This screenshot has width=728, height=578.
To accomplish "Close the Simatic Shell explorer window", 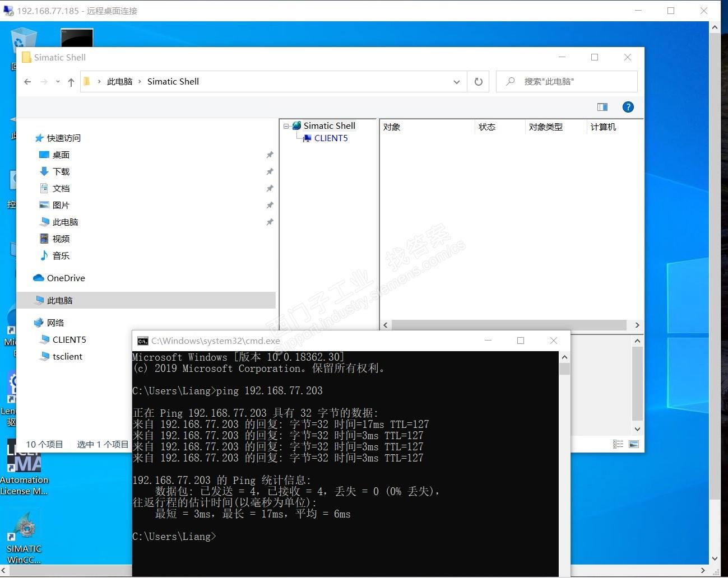I will click(x=628, y=57).
